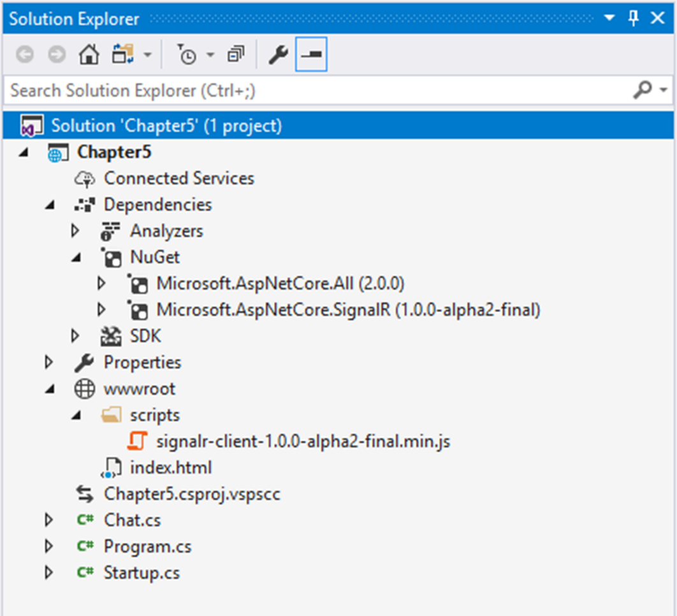Open the Window Position dropdown in title bar
Image resolution: width=677 pixels, height=616 pixels.
[x=609, y=18]
